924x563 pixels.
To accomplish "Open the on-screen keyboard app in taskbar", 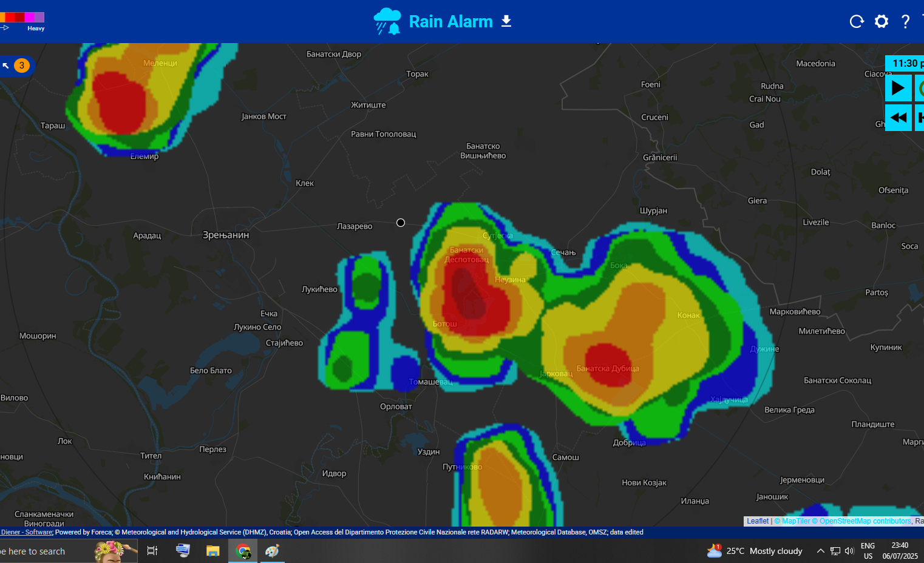I will pos(183,551).
